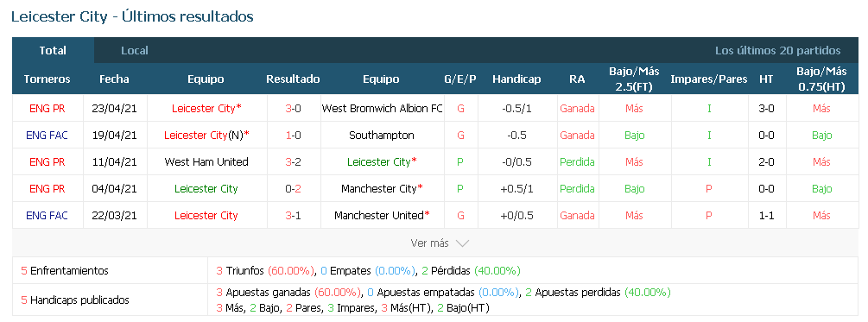The width and height of the screenshot is (868, 322).
Task: Click ENG PR tournament on 23/04/21 row
Action: (47, 109)
